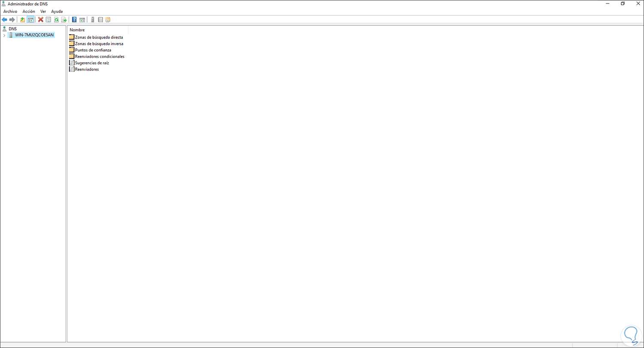This screenshot has width=644, height=348.
Task: Click the Export list toolbar icon
Action: click(x=64, y=20)
